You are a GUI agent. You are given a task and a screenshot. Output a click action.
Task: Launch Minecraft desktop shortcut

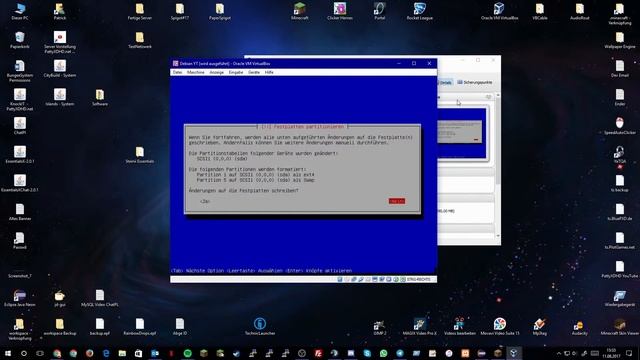click(x=300, y=11)
